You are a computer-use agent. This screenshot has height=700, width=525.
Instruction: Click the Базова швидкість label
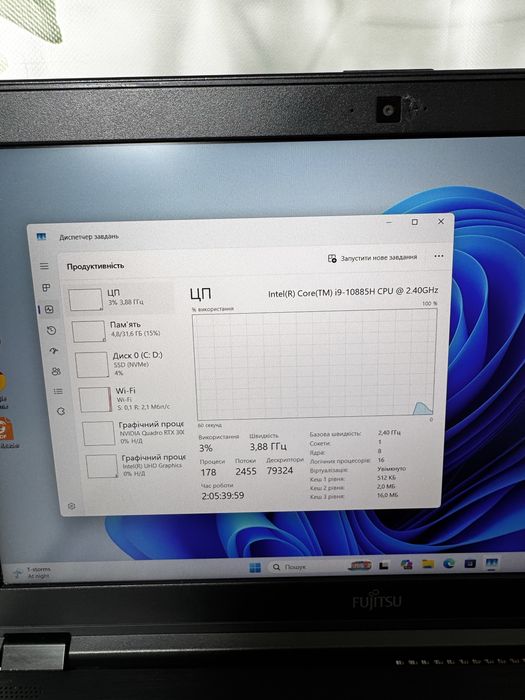click(335, 434)
